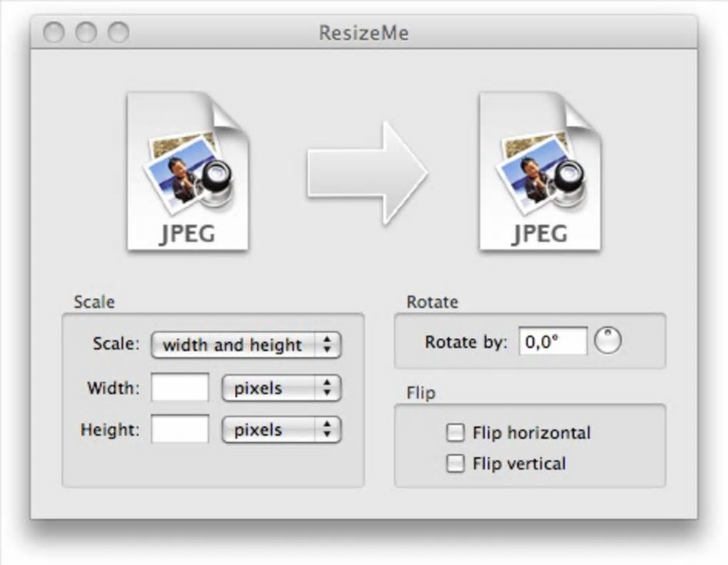Click the source JPEG icon before the arrow
Screen dimensions: 728x565
click(187, 171)
